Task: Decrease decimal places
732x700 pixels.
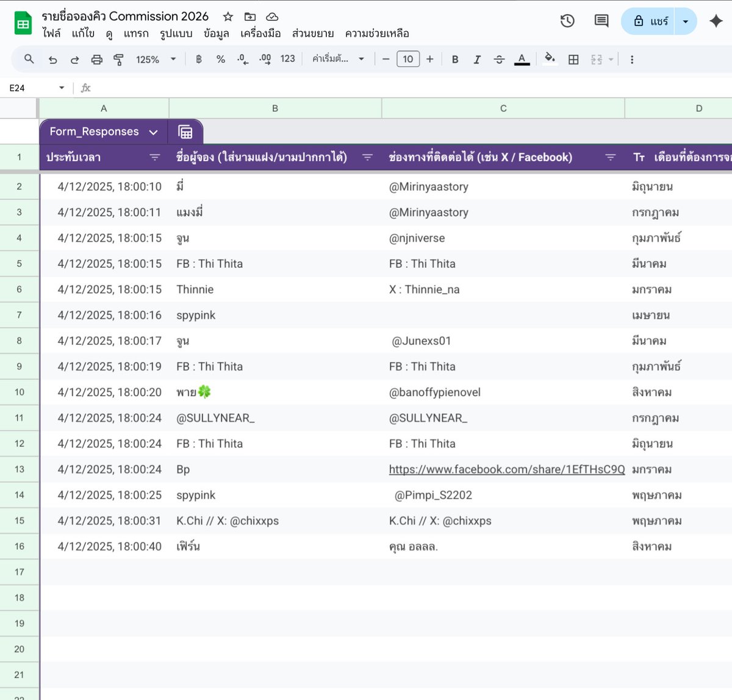Action: [243, 59]
